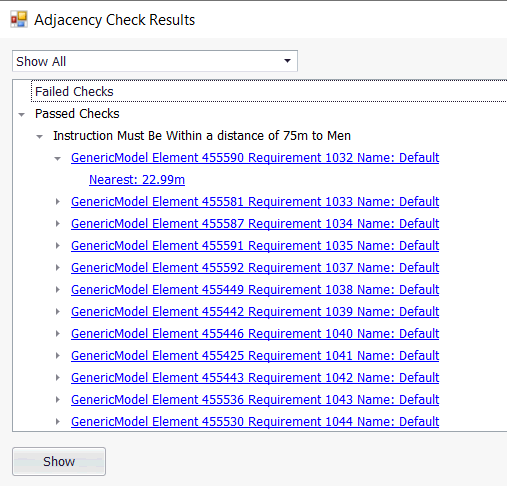Open the Nearest: 22.99m link
The width and height of the screenshot is (507, 486).
(x=137, y=180)
